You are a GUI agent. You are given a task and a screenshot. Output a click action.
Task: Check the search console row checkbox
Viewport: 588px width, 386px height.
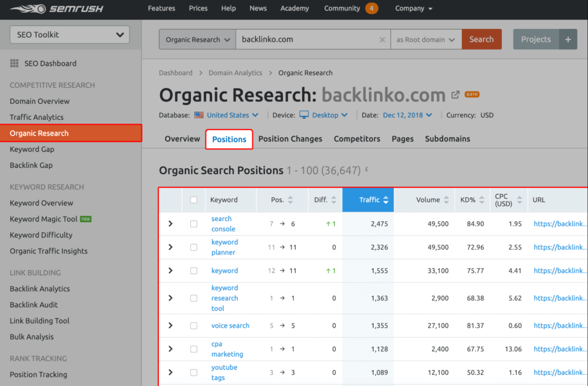coord(194,223)
